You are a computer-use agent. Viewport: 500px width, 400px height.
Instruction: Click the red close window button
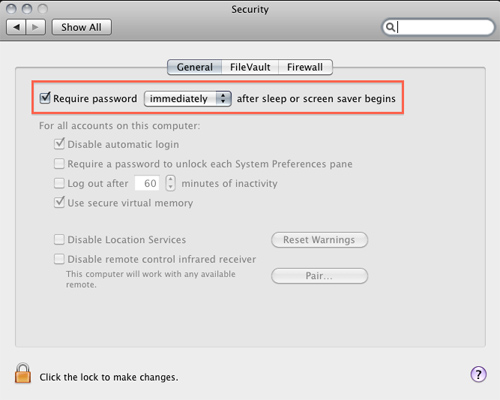[x=11, y=9]
